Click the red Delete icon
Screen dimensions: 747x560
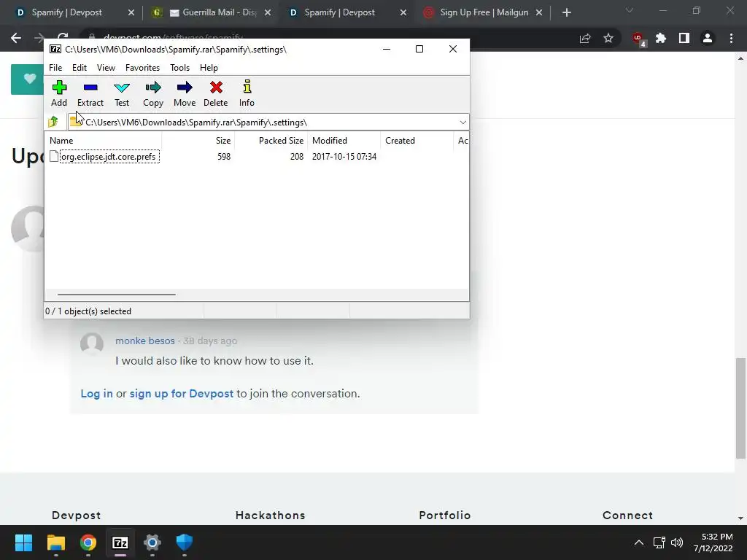point(215,94)
